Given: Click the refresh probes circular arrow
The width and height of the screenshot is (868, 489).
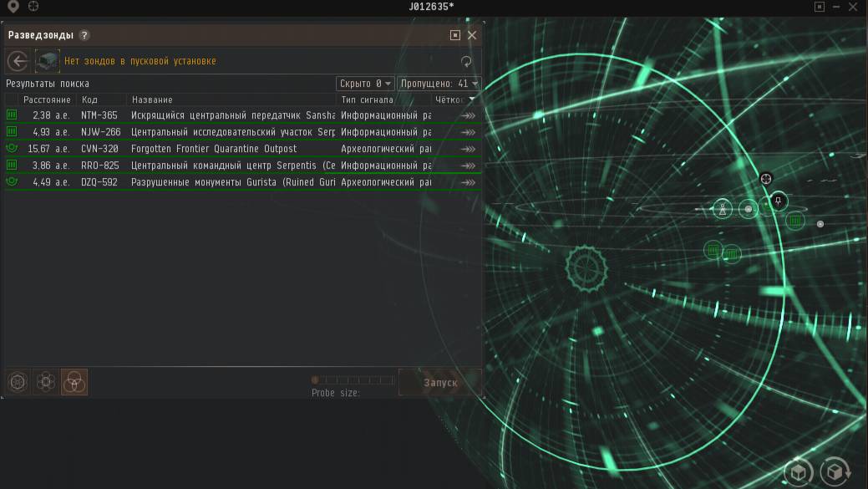Looking at the screenshot, I should (x=466, y=62).
